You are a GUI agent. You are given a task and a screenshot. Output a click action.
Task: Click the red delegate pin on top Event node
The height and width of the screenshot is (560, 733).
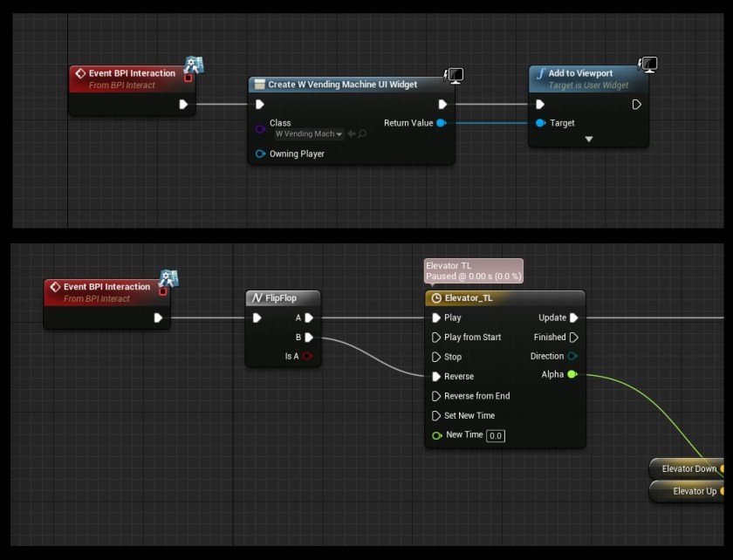188,78
